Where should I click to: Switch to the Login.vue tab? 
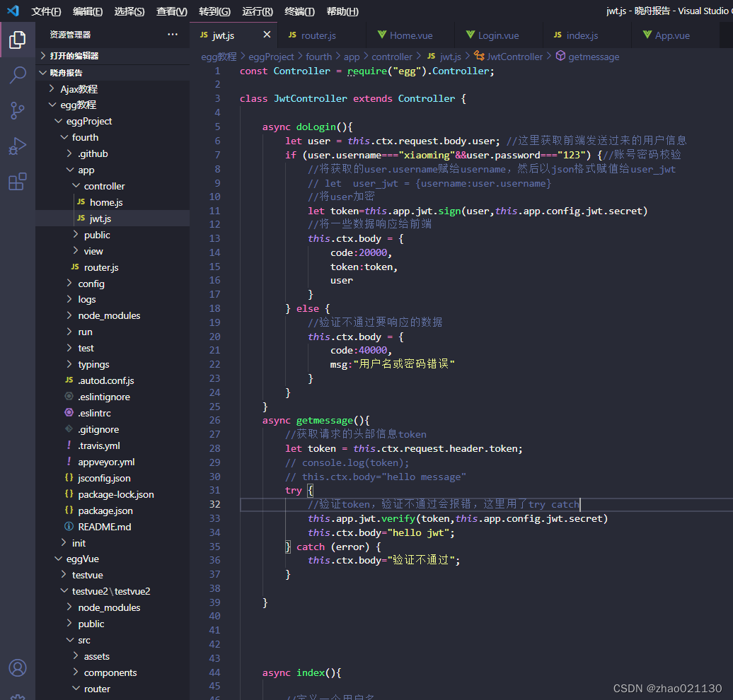[x=498, y=35]
